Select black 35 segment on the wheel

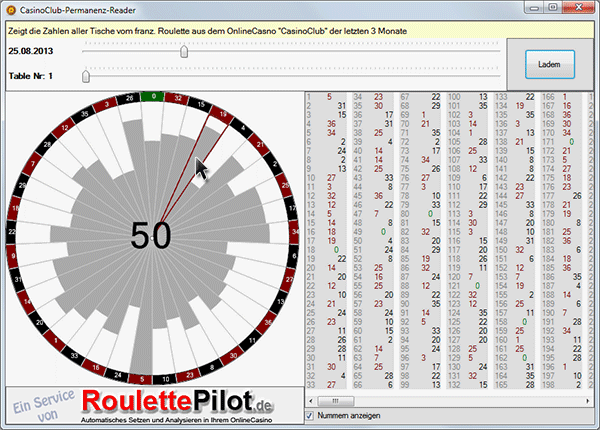click(x=84, y=114)
